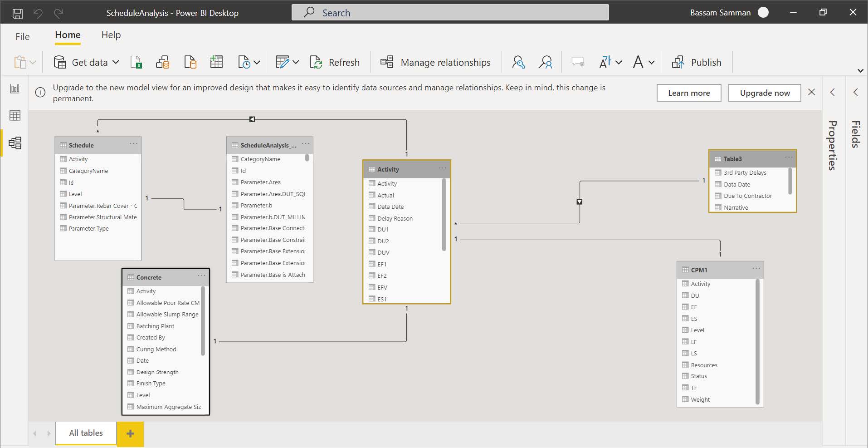Click the Learn more button

tap(688, 93)
